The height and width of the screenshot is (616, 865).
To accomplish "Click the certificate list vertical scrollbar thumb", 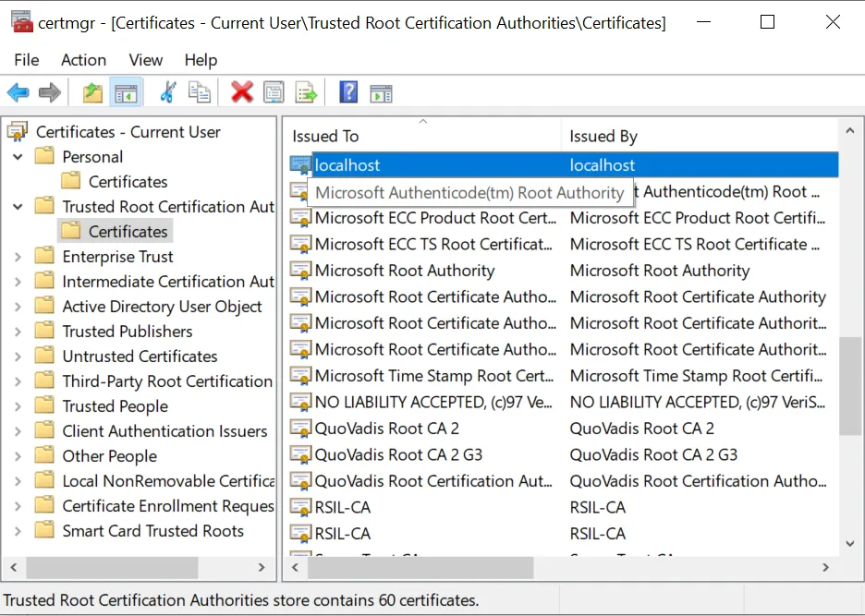I will pos(849,386).
